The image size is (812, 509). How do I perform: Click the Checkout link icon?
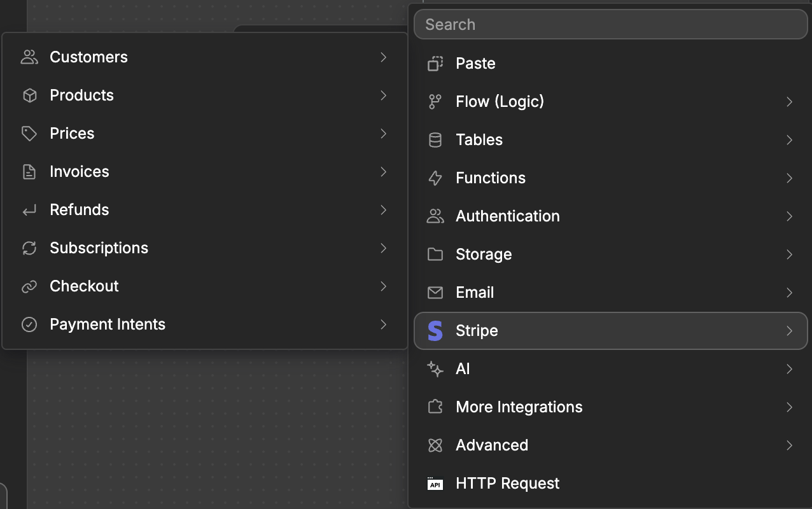(x=29, y=286)
